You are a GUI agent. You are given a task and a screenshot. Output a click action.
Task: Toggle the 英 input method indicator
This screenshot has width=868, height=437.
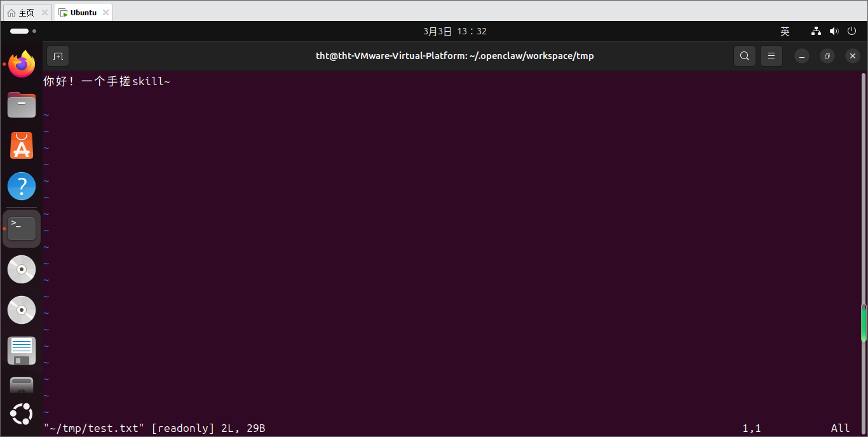click(785, 31)
